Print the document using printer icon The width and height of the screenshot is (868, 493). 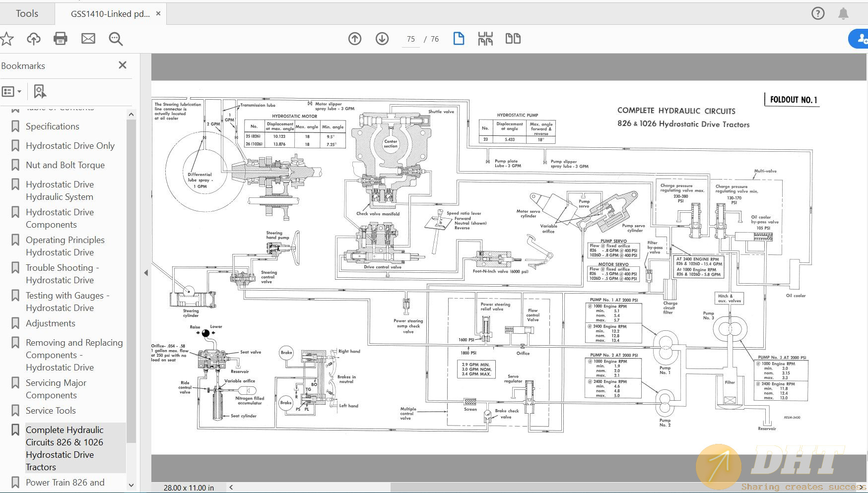click(61, 39)
